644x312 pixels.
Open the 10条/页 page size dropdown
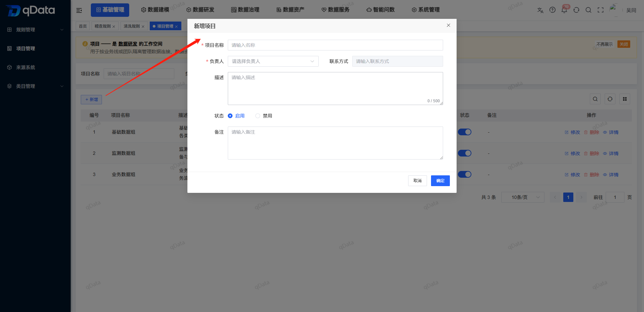pyautogui.click(x=523, y=197)
